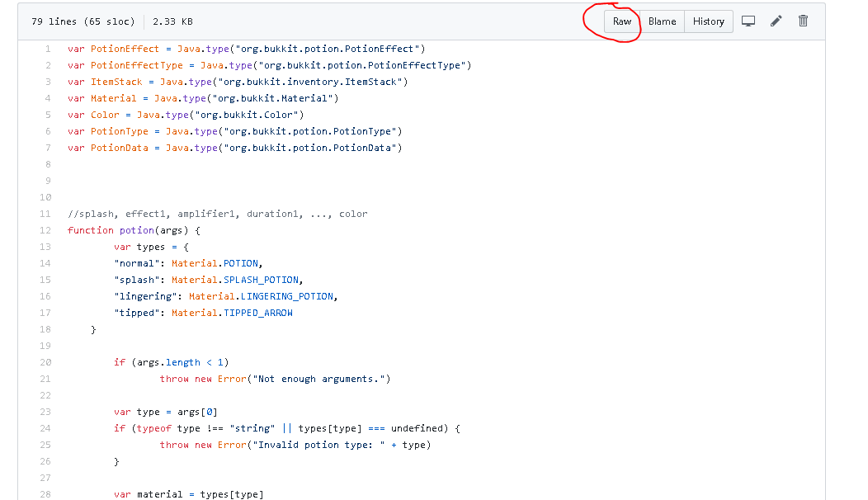Image resolution: width=868 pixels, height=500 pixels.
Task: Click "org.bukkit.potion.PotionType" string on line 6
Action: [x=310, y=131]
